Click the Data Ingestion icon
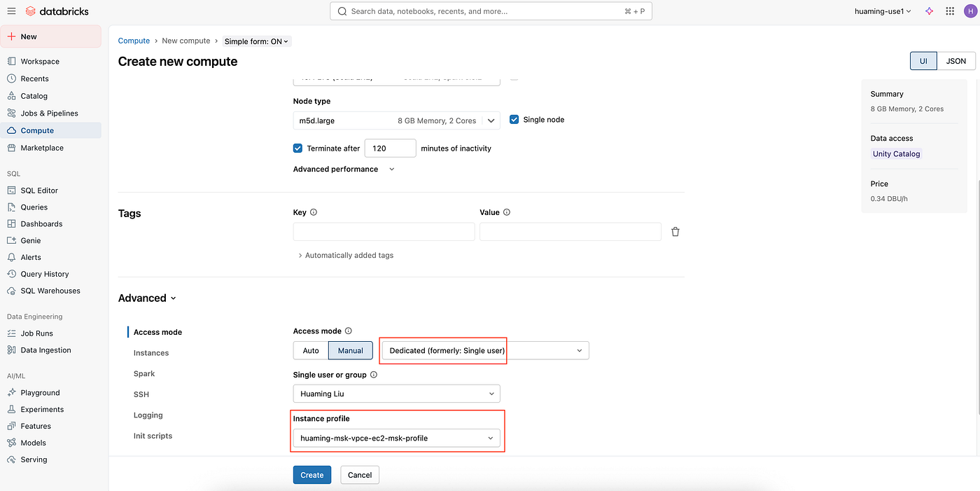The height and width of the screenshot is (491, 980). coord(11,350)
